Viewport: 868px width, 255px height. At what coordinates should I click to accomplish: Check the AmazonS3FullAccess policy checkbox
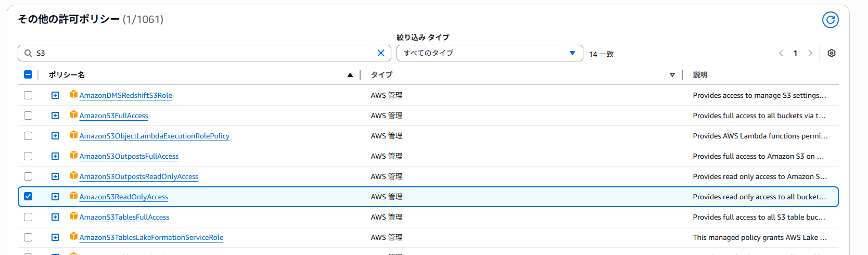pos(28,116)
